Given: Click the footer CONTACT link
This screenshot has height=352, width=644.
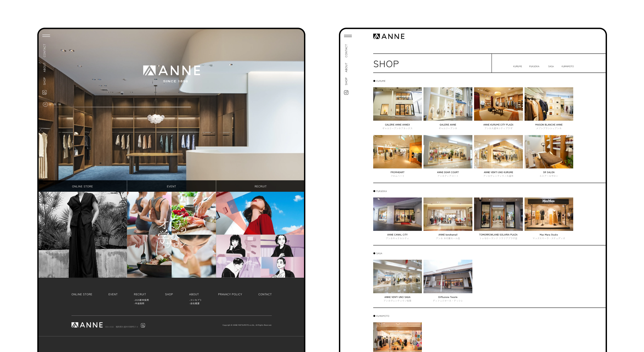Looking at the screenshot, I should (x=265, y=294).
